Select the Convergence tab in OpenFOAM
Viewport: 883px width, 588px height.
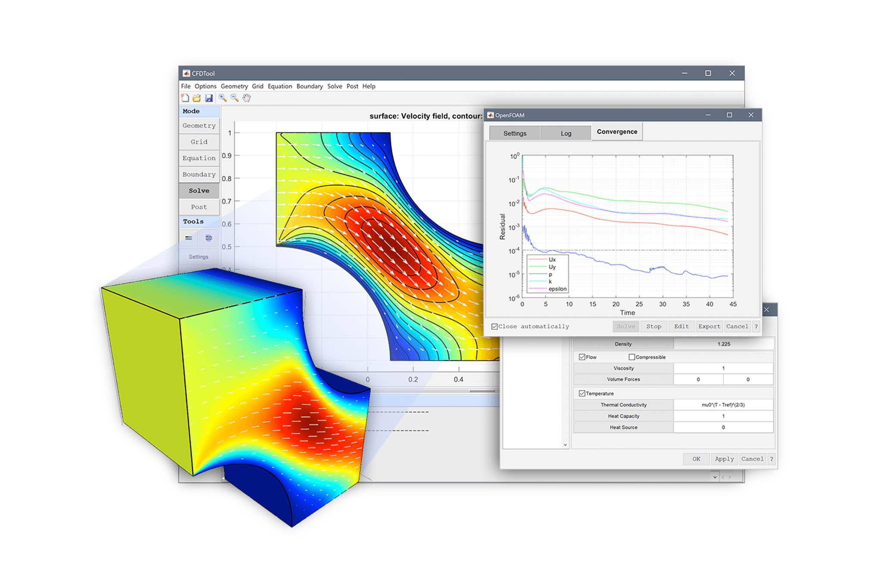(617, 131)
